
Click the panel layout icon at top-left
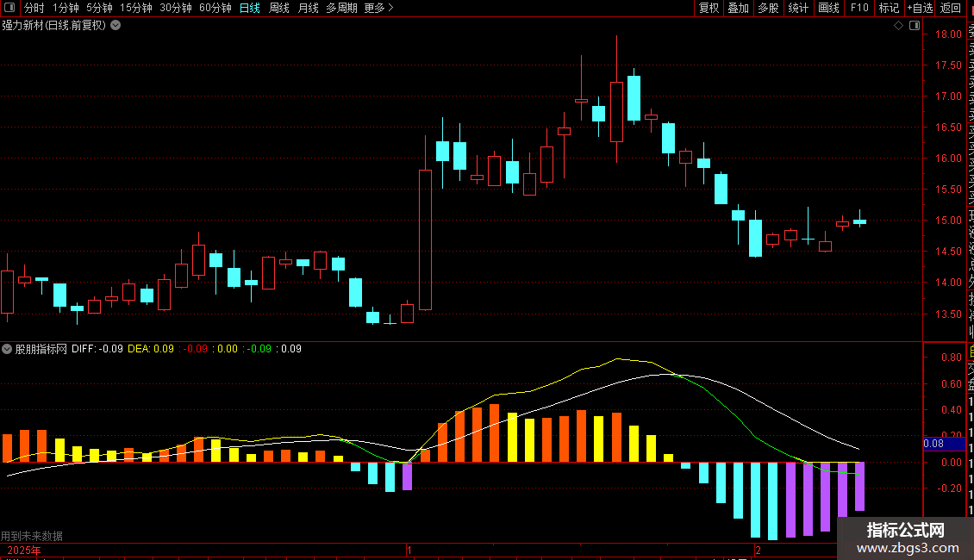tap(9, 8)
